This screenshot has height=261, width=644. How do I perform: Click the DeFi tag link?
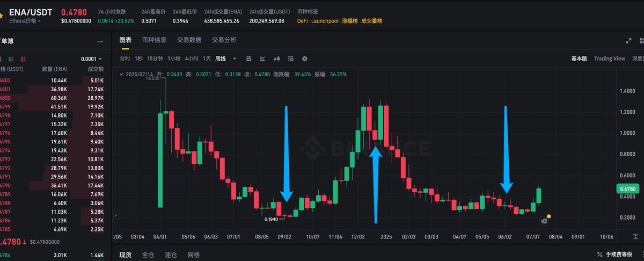coord(302,21)
